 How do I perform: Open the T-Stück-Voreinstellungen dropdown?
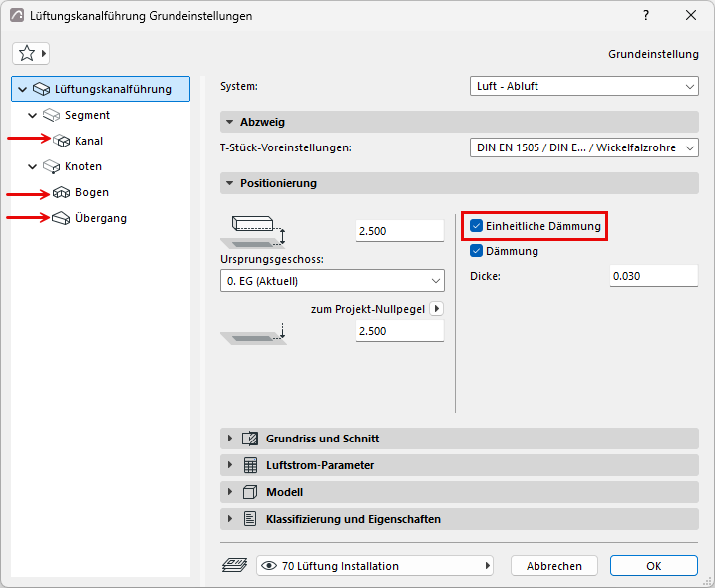tap(584, 147)
